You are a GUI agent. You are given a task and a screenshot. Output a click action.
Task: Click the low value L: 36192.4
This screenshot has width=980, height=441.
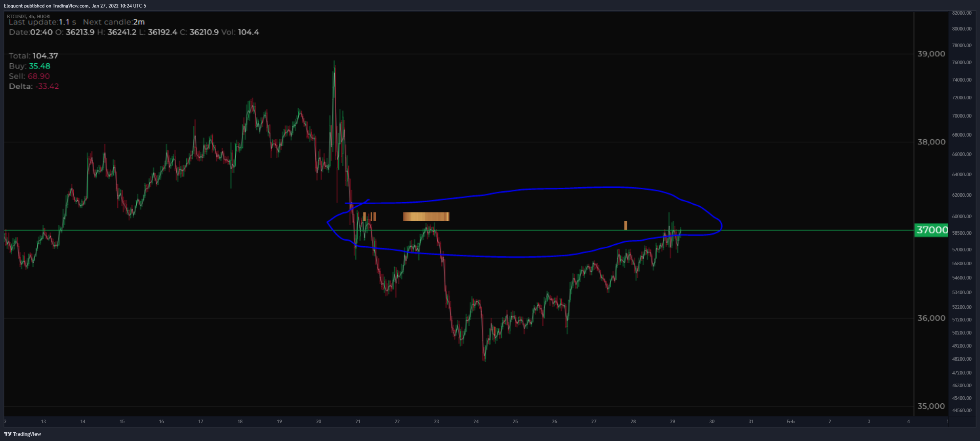click(158, 32)
